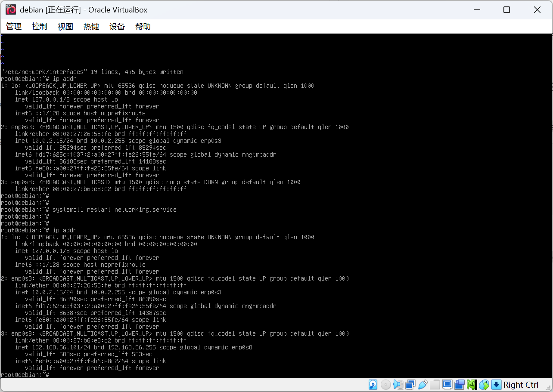Click the valid_lft 583sec lease line

pos(89,354)
